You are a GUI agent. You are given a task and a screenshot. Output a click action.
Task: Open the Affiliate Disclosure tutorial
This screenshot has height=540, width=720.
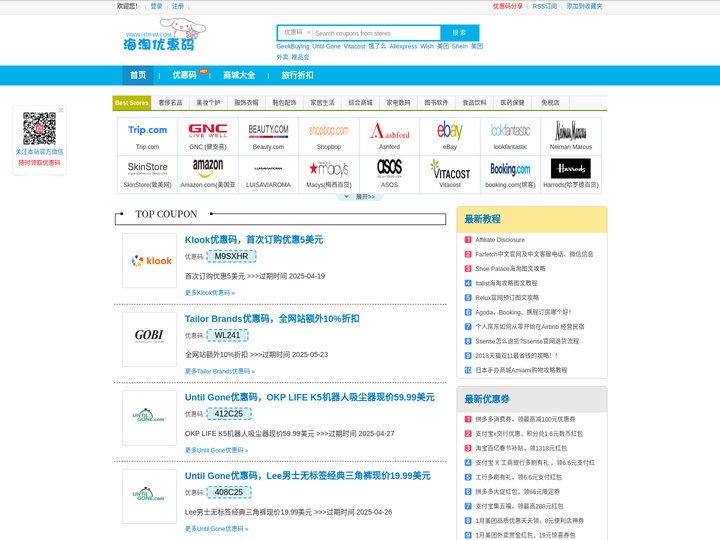[500, 240]
